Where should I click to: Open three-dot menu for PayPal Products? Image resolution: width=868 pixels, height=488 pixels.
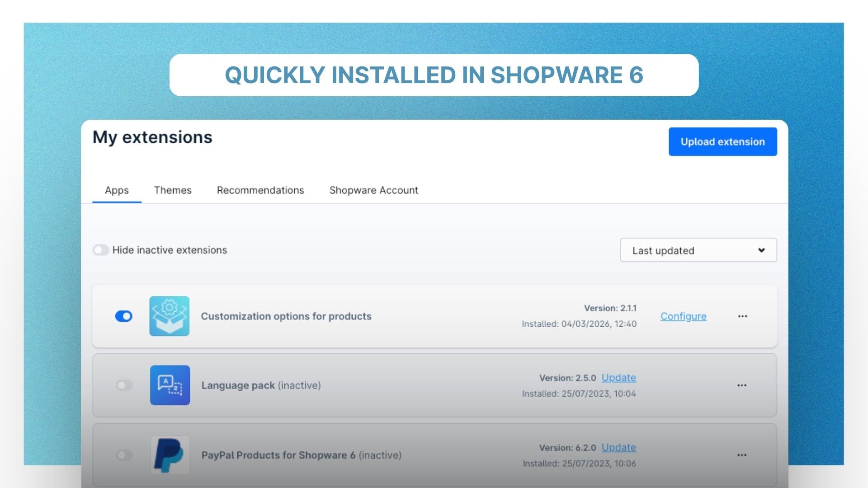point(742,455)
